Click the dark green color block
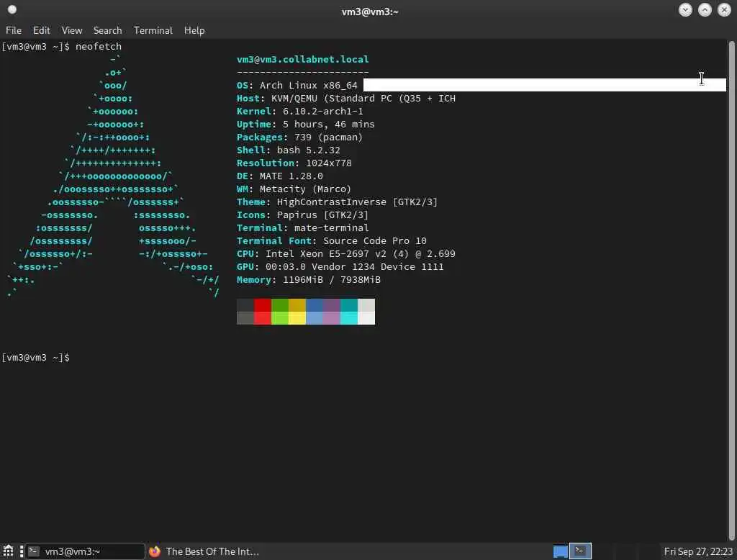This screenshot has height=560, width=737. (x=280, y=305)
